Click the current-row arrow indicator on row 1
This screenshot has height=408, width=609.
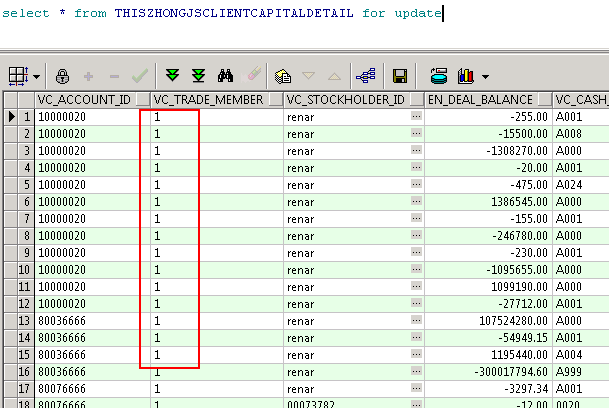(x=11, y=117)
